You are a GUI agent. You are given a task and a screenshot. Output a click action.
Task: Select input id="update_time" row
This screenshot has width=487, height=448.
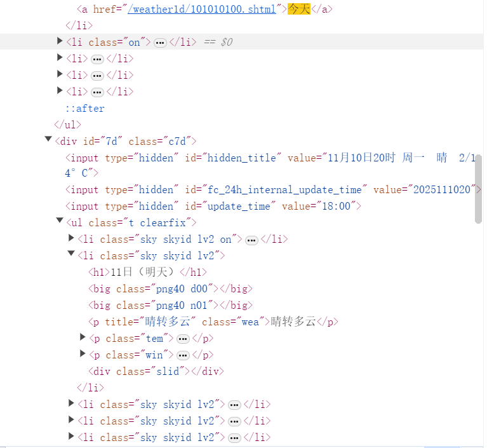213,206
